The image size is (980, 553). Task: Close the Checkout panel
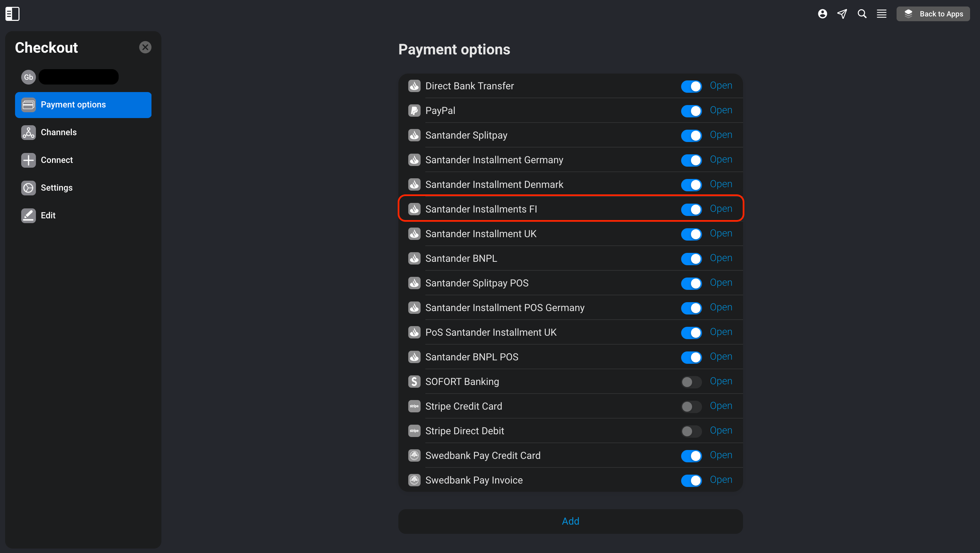coord(145,47)
